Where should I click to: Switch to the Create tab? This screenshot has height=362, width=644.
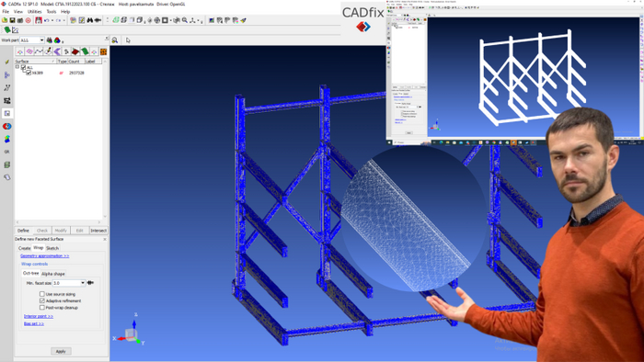click(x=24, y=248)
